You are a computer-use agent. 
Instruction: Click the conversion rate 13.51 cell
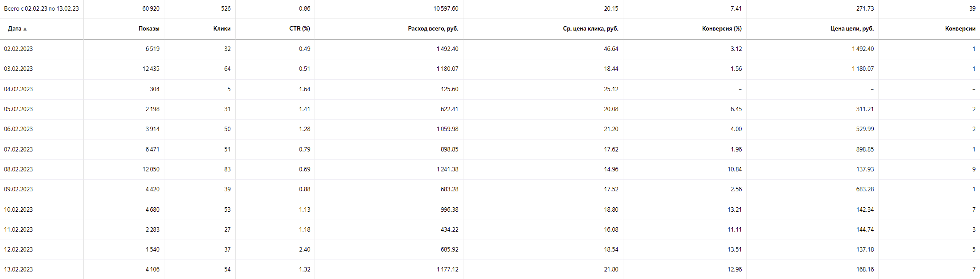tap(734, 250)
